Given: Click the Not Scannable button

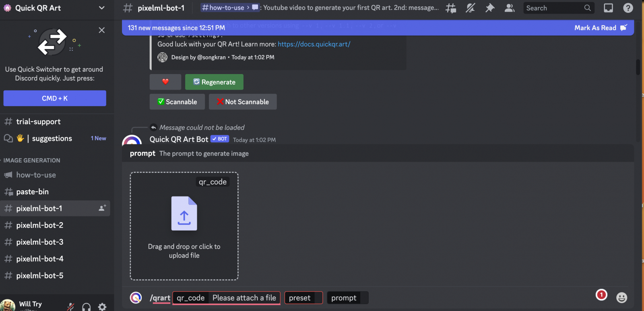Looking at the screenshot, I should (243, 102).
